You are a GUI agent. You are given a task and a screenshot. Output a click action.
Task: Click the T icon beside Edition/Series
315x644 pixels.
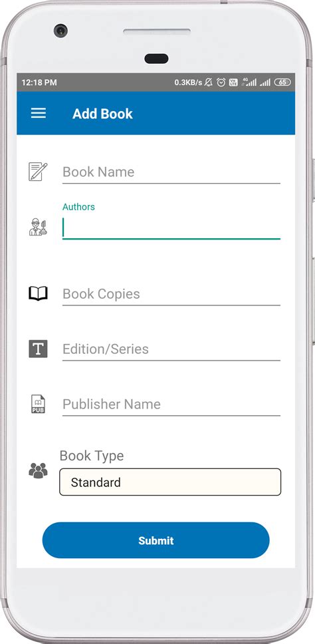[38, 349]
